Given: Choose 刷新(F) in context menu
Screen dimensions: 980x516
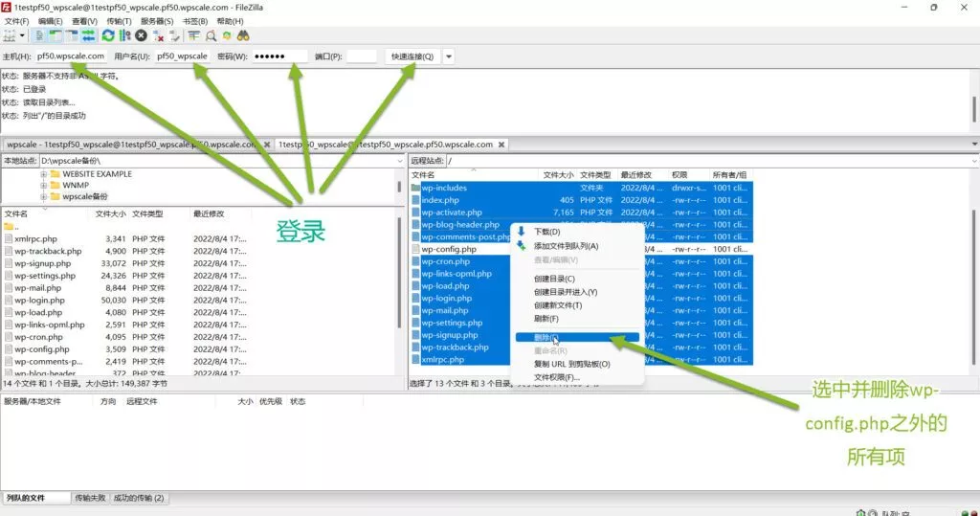Looking at the screenshot, I should click(x=546, y=319).
